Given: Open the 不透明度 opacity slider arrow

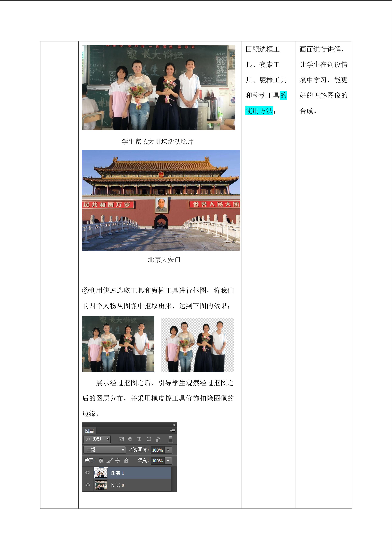Looking at the screenshot, I should (x=168, y=450).
